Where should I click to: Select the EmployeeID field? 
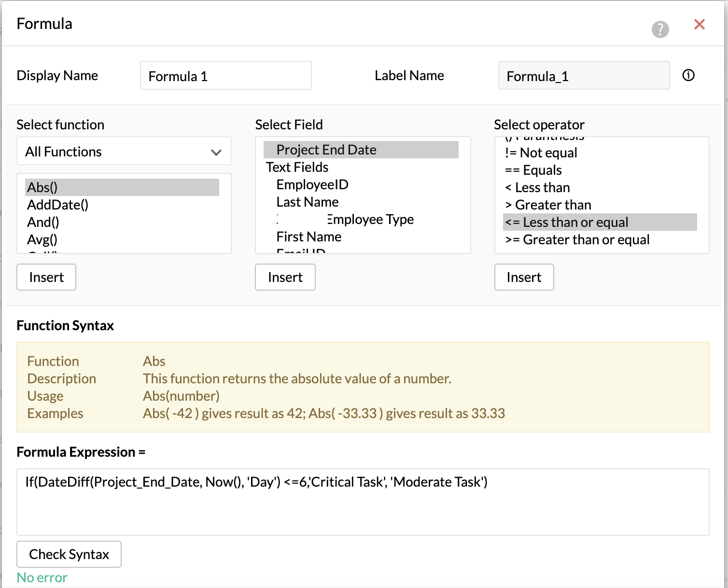point(361,184)
